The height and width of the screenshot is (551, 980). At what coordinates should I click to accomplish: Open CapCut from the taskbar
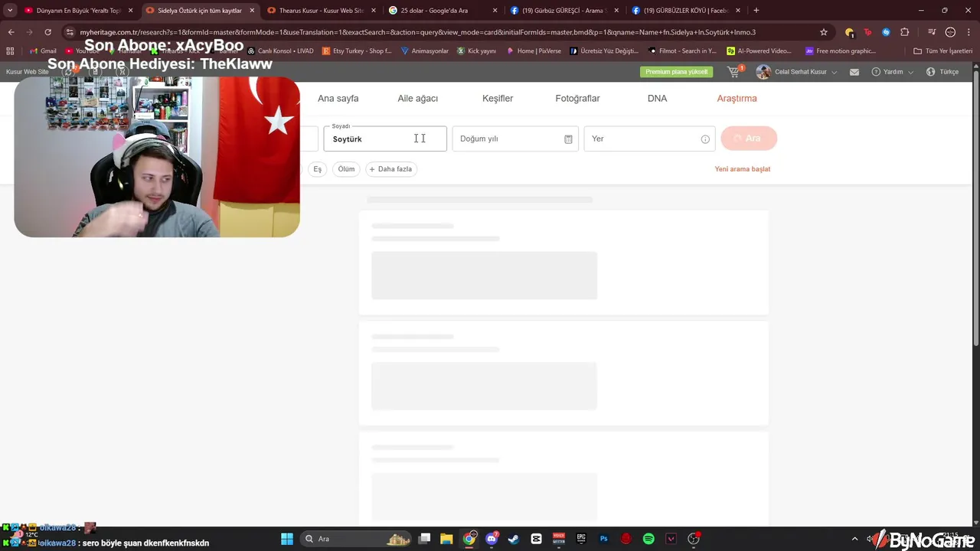coord(536,539)
